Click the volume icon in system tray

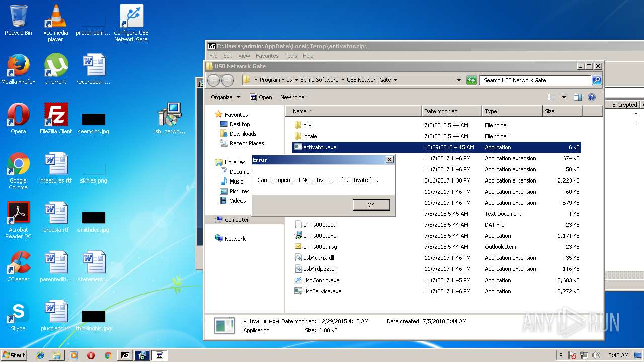click(x=597, y=355)
